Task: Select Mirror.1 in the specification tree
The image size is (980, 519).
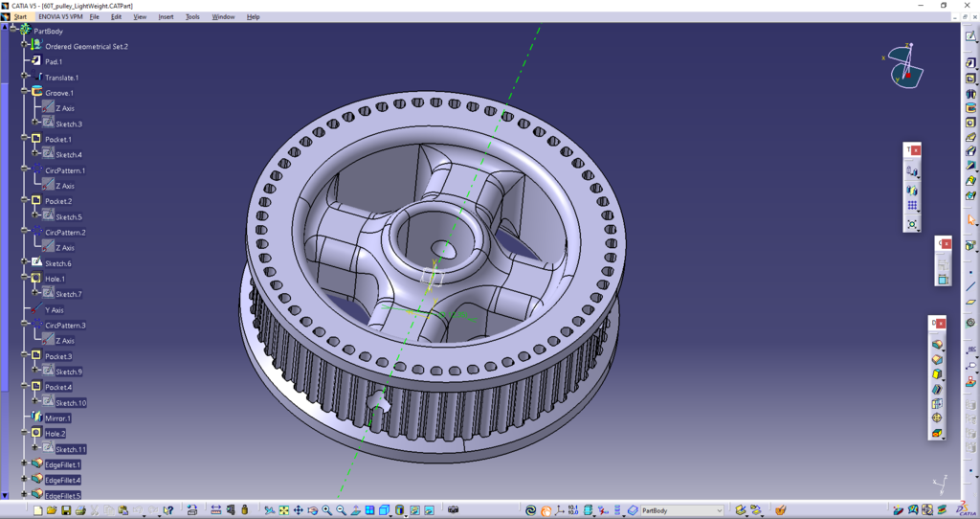Action: pyautogui.click(x=57, y=418)
